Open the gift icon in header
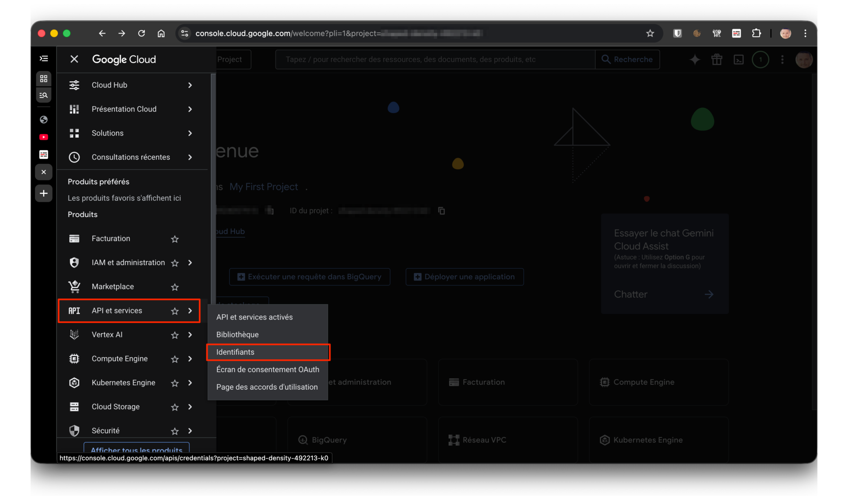848x504 pixels. 717,60
